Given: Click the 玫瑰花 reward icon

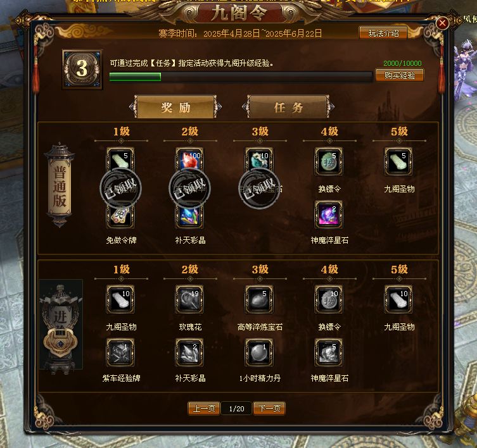Looking at the screenshot, I should [x=189, y=299].
